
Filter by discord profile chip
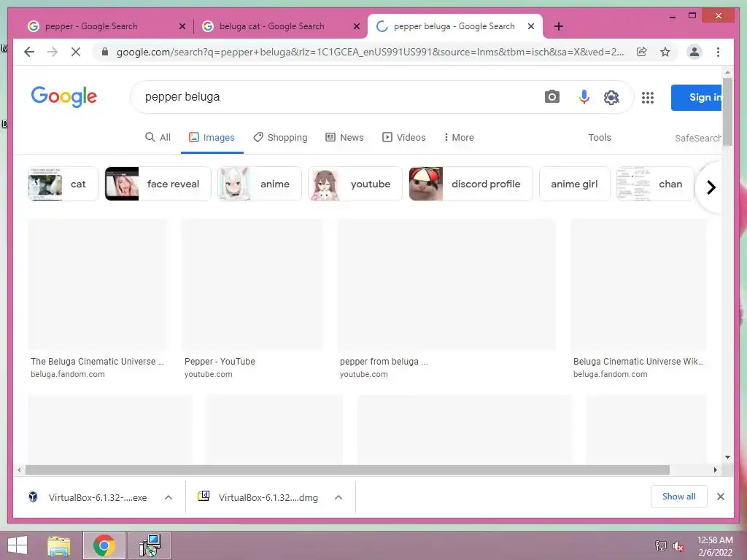pyautogui.click(x=471, y=184)
